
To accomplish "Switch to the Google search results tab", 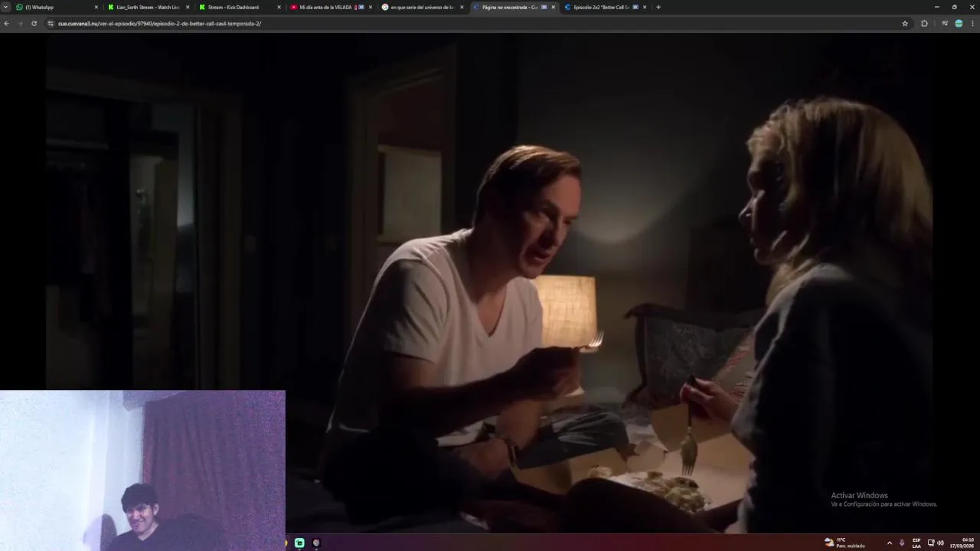I will pyautogui.click(x=422, y=7).
